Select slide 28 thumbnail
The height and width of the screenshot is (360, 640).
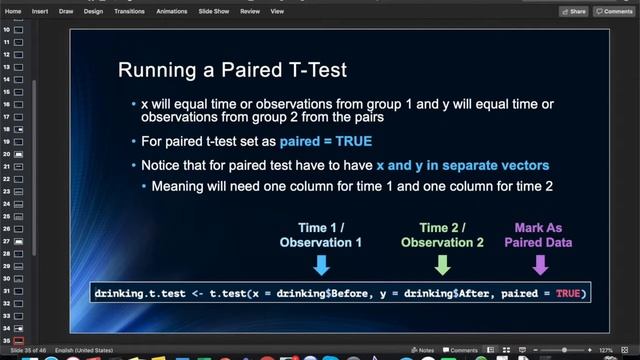tap(18, 254)
